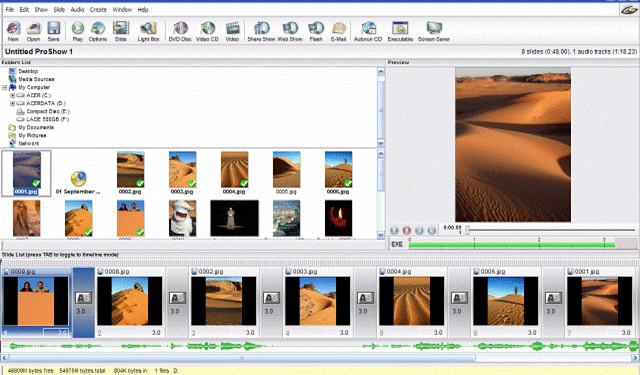Select slide 1 0009.jpg in slide list
This screenshot has height=375, width=640.
pos(36,302)
